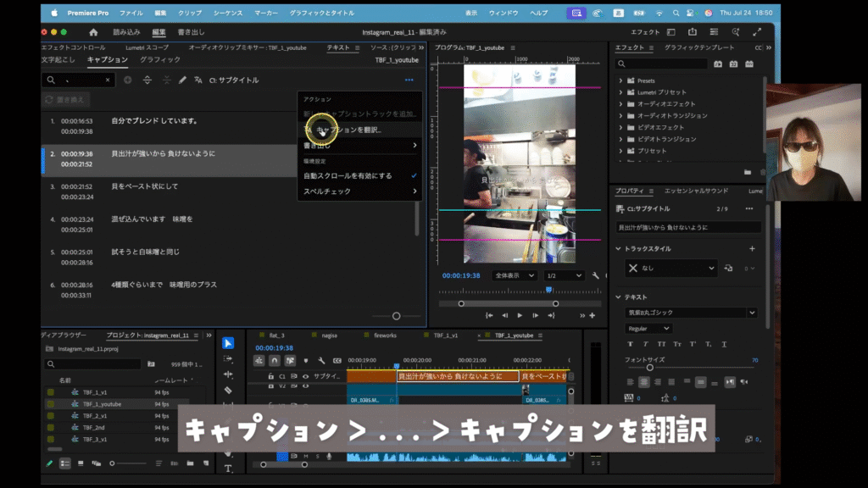The image size is (868, 488).
Task: Click the search field in captions panel
Action: (x=79, y=80)
